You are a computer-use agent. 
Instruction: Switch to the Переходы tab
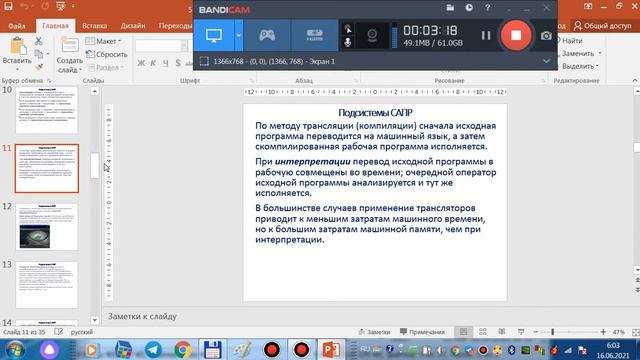point(175,26)
